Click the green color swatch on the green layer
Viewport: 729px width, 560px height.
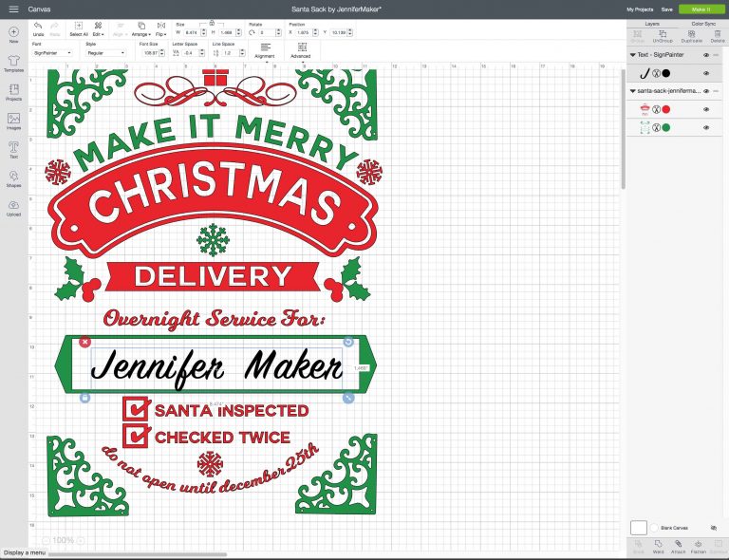click(666, 127)
